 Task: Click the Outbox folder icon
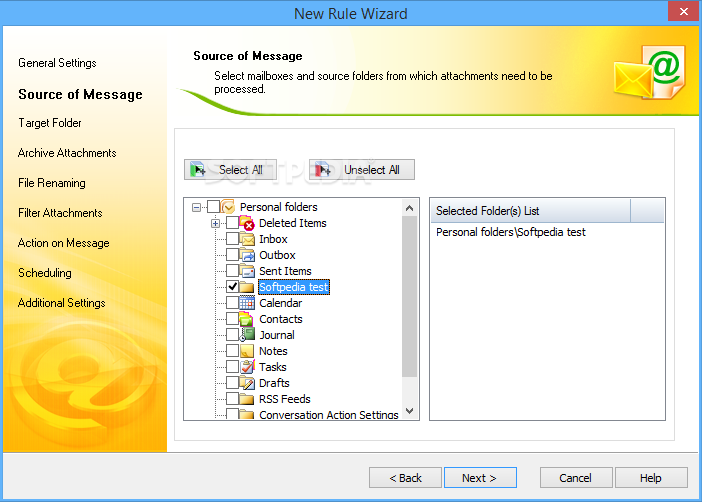[247, 255]
